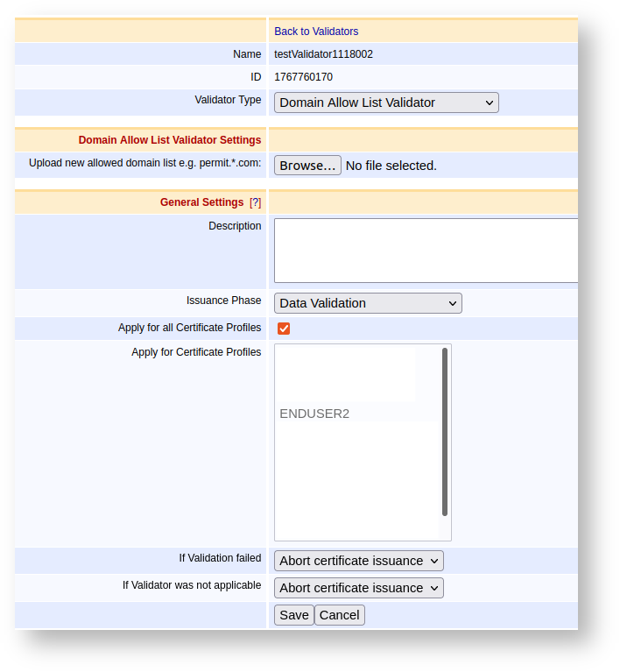The width and height of the screenshot is (620, 672).
Task: Save the validator settings
Action: pyautogui.click(x=293, y=615)
